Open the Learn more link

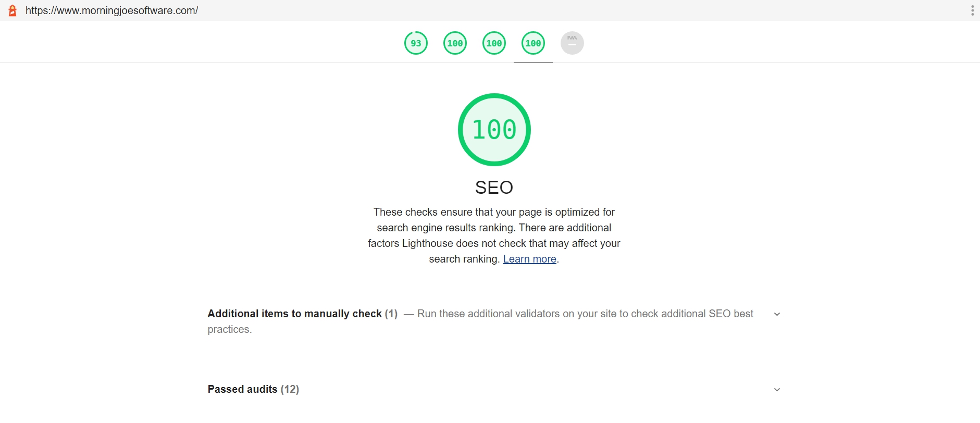click(529, 259)
